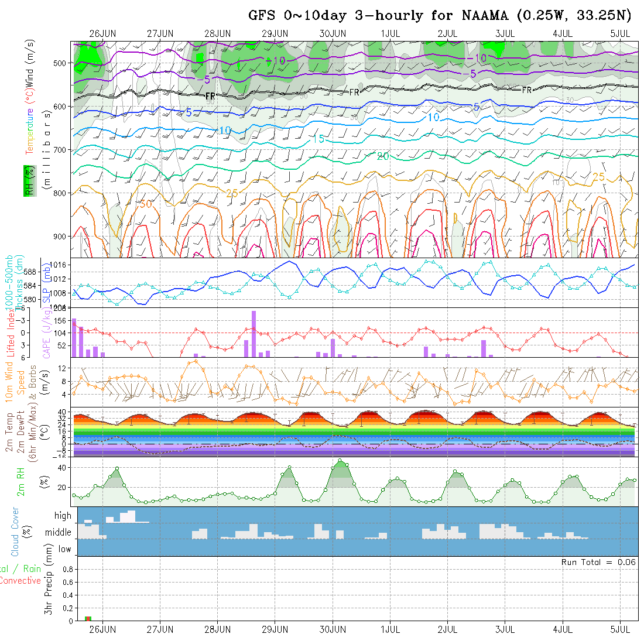Click the top axis label 27JUN
The image size is (644, 644).
(160, 34)
